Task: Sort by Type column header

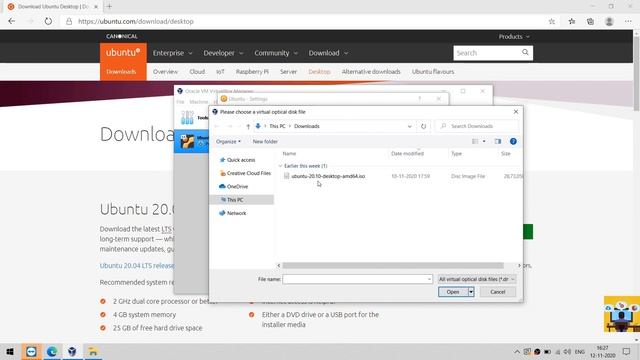Action: pos(456,153)
